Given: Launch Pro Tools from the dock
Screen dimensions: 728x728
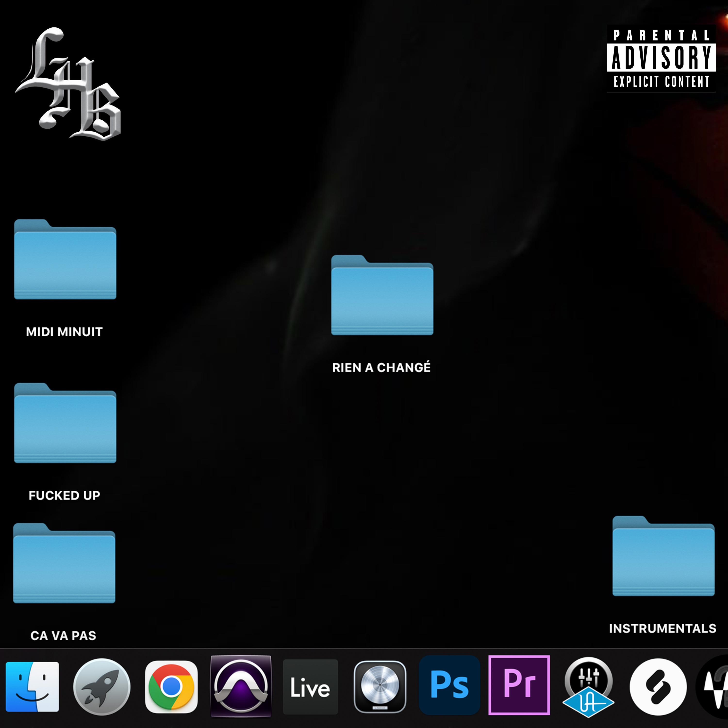Looking at the screenshot, I should coord(241,686).
